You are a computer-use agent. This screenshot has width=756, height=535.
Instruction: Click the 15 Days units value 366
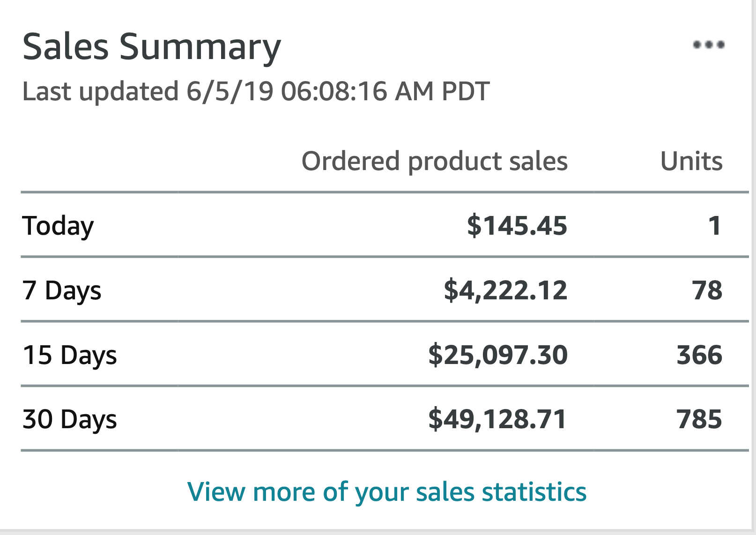click(x=700, y=355)
